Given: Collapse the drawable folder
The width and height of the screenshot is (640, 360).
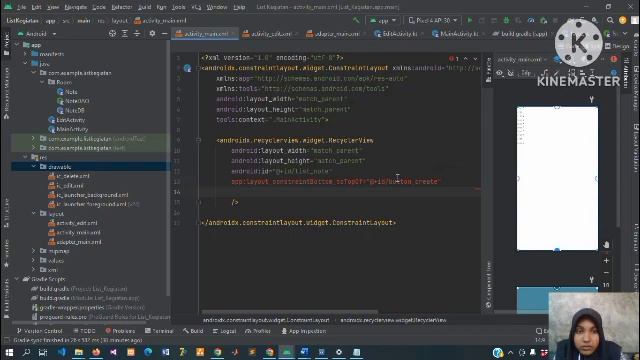Looking at the screenshot, I should (33, 167).
